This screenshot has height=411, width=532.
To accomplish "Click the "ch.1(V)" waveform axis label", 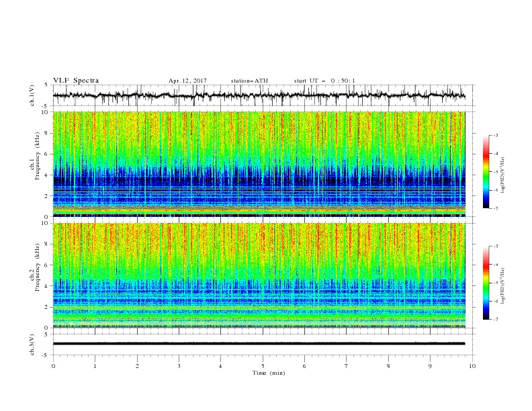I will tap(32, 95).
